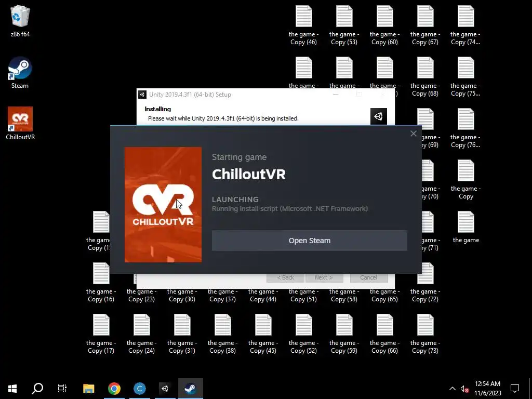Open the clock showing 12:54 AM
This screenshot has height=399, width=532.
click(x=487, y=389)
